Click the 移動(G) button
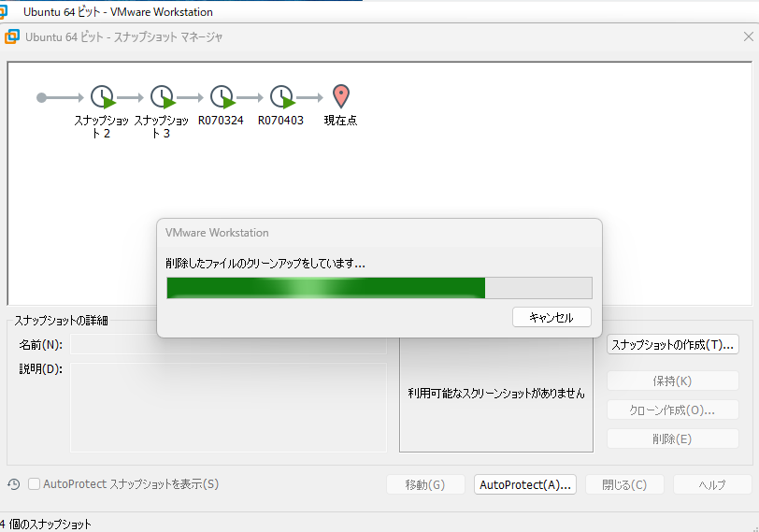Image resolution: width=759 pixels, height=532 pixels. [x=425, y=484]
